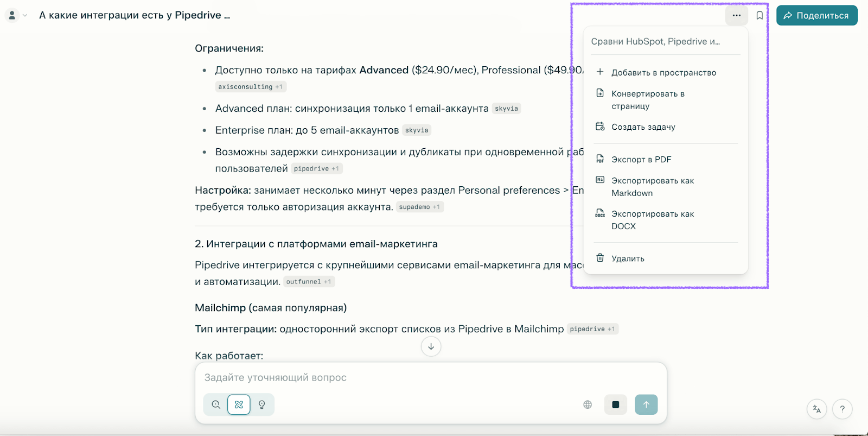
Task: Open the supademo +1 citation chip
Action: tap(420, 207)
